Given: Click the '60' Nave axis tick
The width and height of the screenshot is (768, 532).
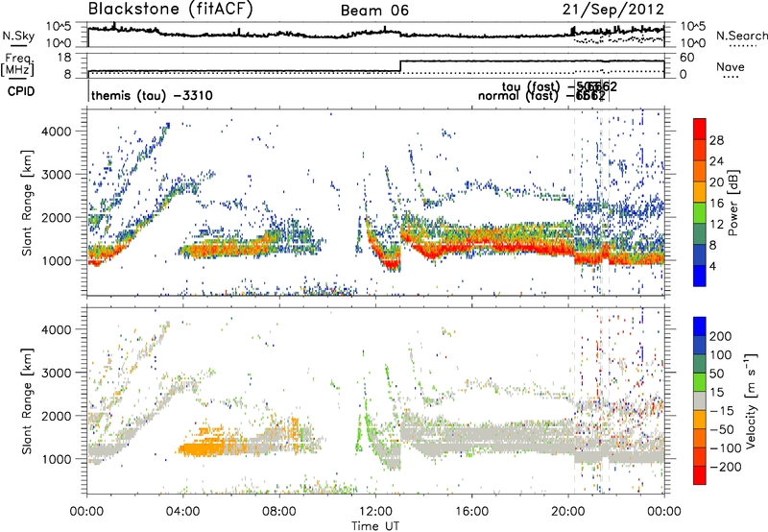Looking at the screenshot, I should 687,58.
